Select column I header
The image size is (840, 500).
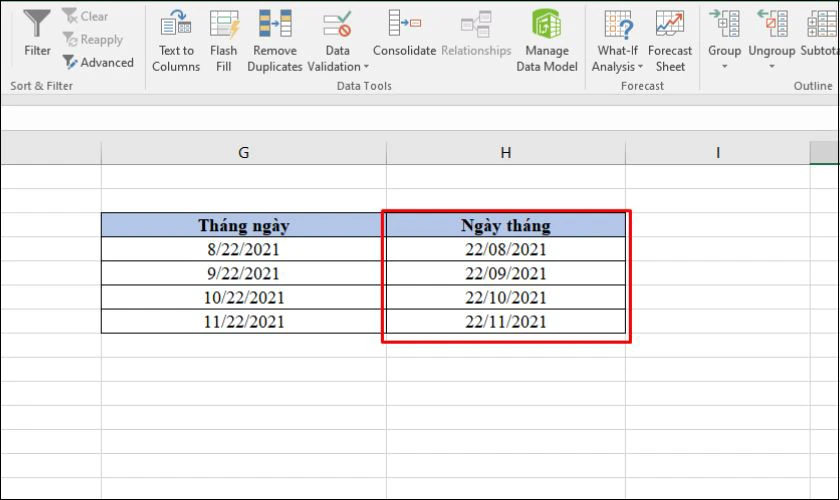(x=717, y=153)
